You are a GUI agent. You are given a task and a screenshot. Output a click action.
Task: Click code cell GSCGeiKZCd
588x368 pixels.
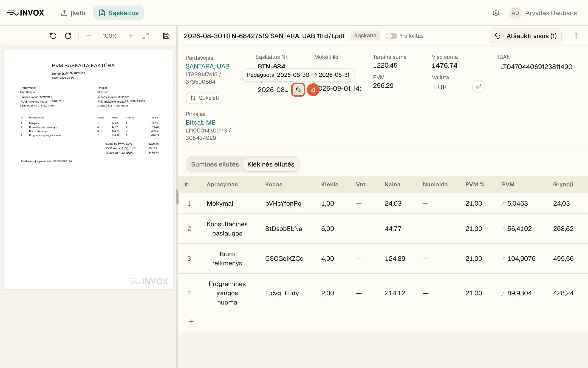click(284, 259)
